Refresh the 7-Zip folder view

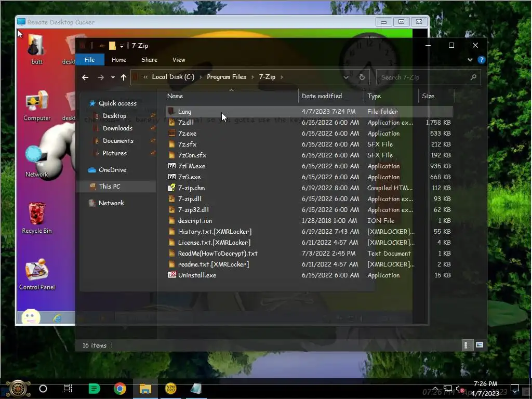tap(362, 77)
